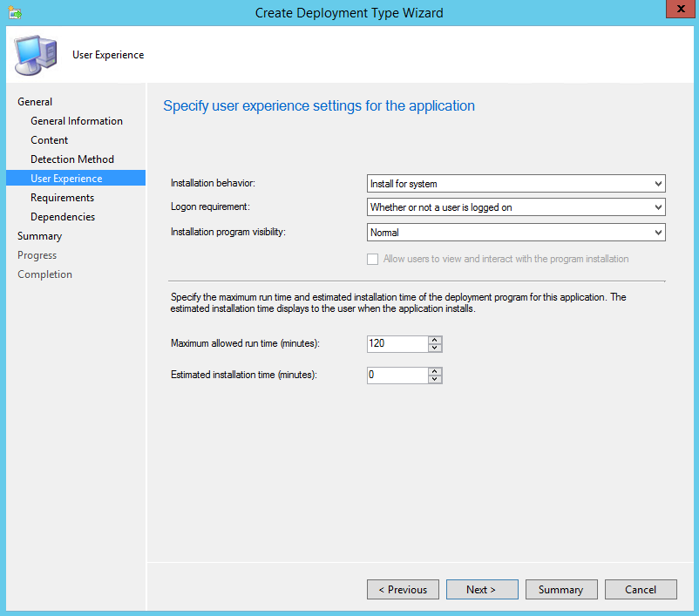
Task: Increase Maximum allowed run time value
Action: [435, 340]
